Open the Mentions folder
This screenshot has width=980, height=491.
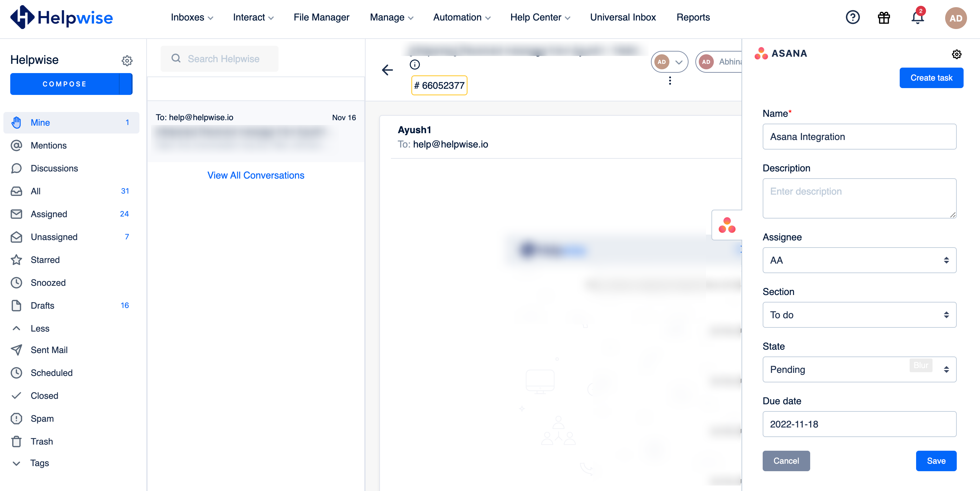(x=71, y=145)
